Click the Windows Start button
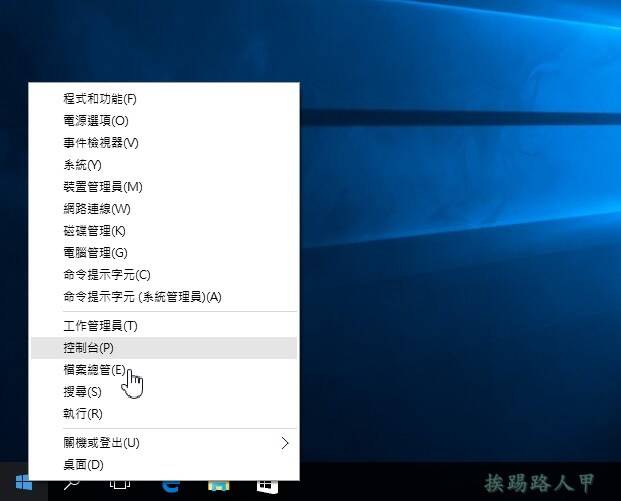621x501 pixels. point(23,484)
